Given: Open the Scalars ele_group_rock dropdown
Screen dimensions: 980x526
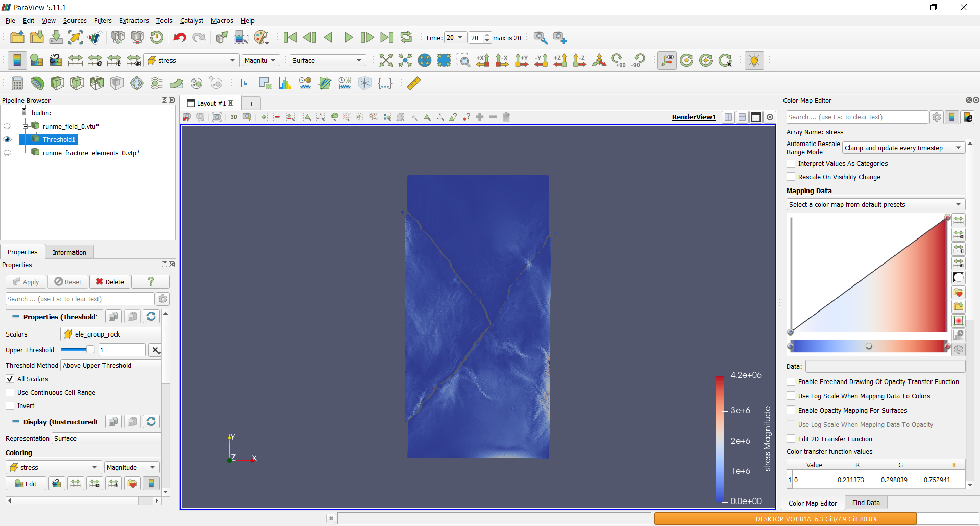Looking at the screenshot, I should [111, 334].
